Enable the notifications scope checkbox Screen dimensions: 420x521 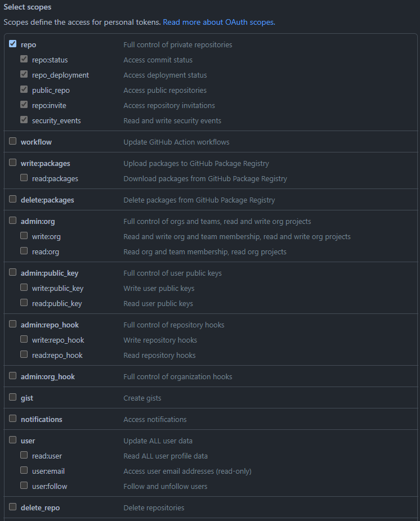[13, 419]
